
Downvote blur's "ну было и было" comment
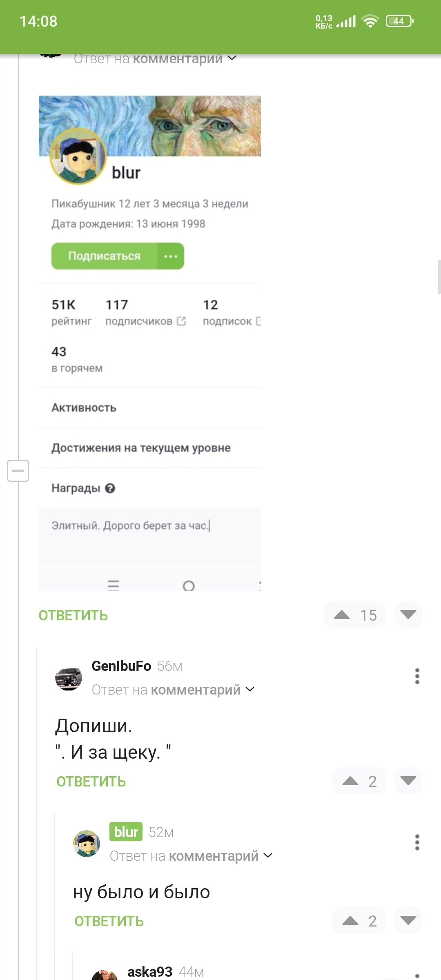[408, 920]
